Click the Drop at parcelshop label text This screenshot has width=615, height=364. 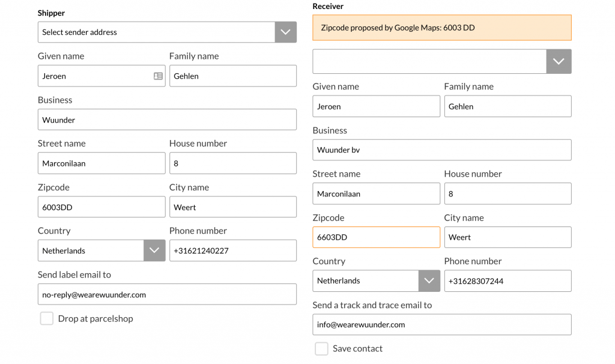tap(95, 318)
